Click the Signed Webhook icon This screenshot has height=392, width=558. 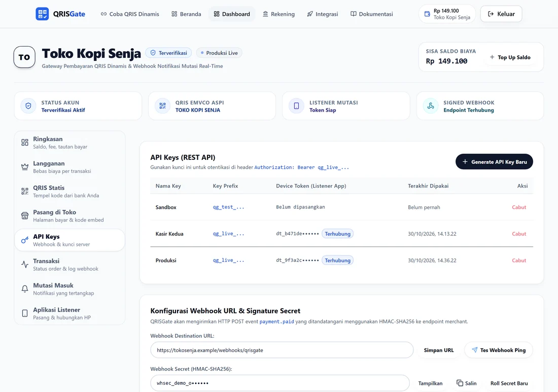click(x=431, y=105)
